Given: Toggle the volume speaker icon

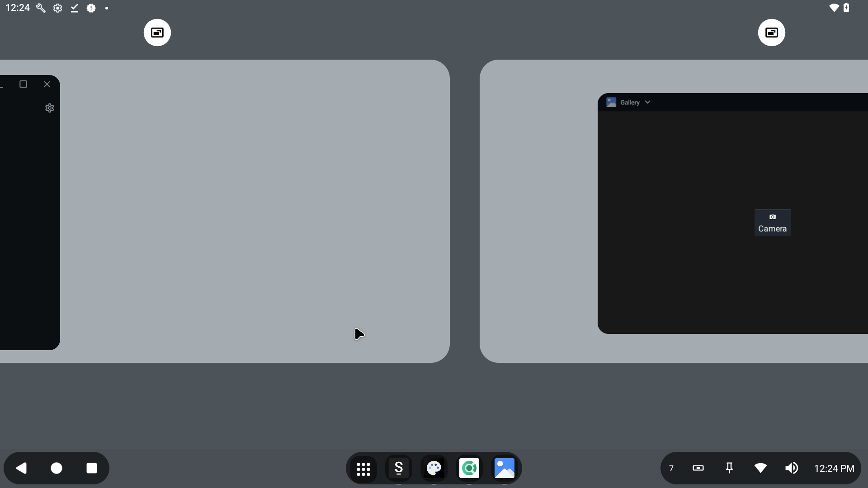Looking at the screenshot, I should (791, 468).
